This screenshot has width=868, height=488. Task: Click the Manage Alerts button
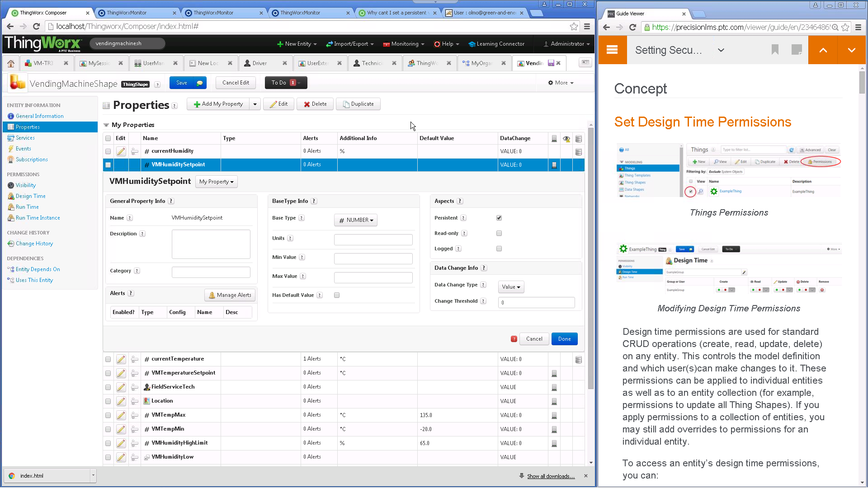click(x=230, y=295)
